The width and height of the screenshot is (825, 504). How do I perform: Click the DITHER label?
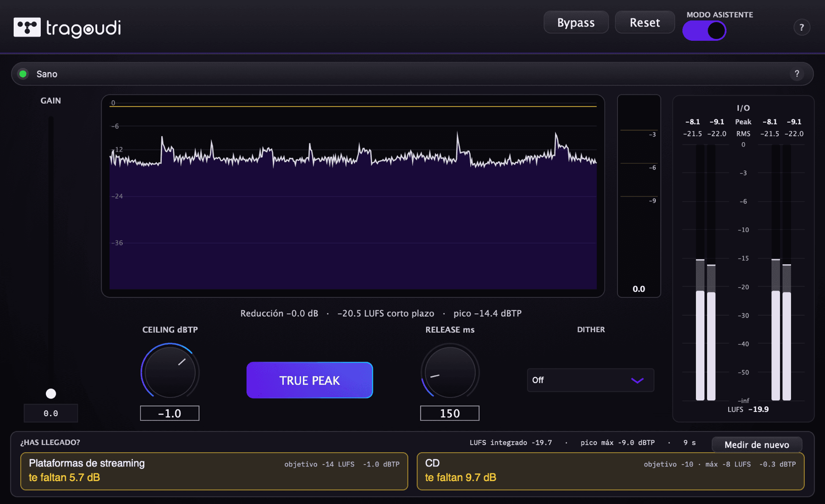591,329
